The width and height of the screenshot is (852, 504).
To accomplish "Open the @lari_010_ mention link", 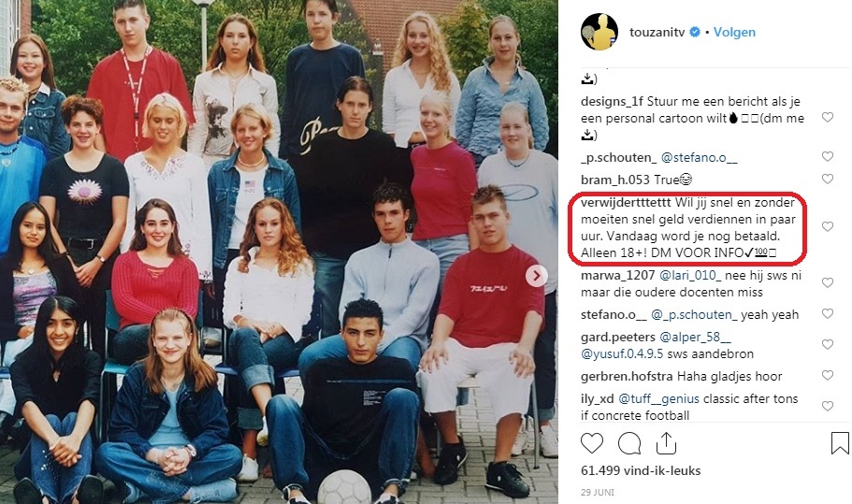I will (x=690, y=275).
